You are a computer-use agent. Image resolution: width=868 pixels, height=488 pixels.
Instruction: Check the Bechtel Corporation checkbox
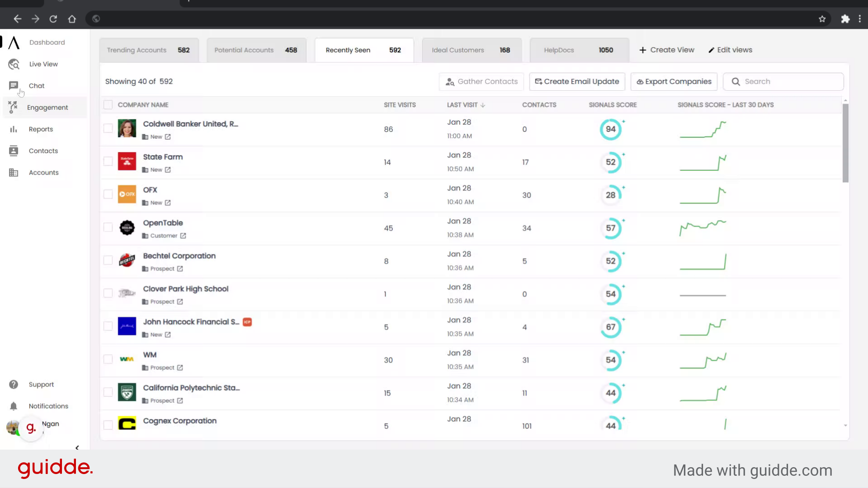pos(108,260)
